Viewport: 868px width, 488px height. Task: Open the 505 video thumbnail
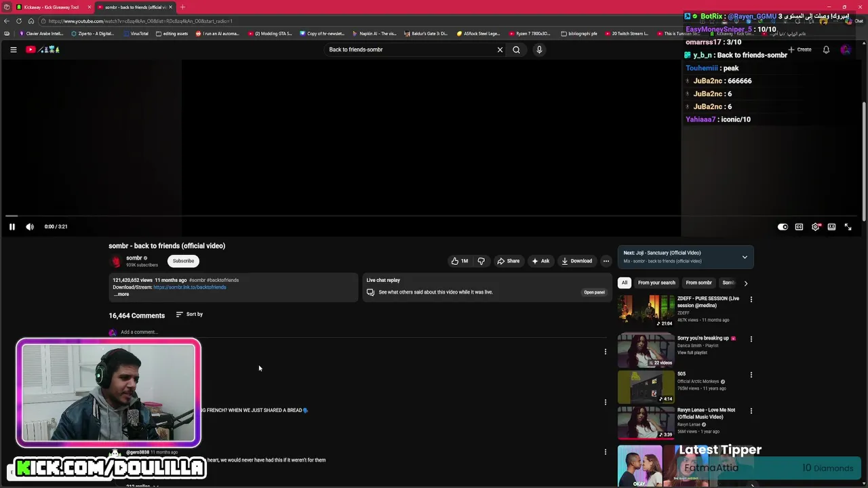pos(646,386)
